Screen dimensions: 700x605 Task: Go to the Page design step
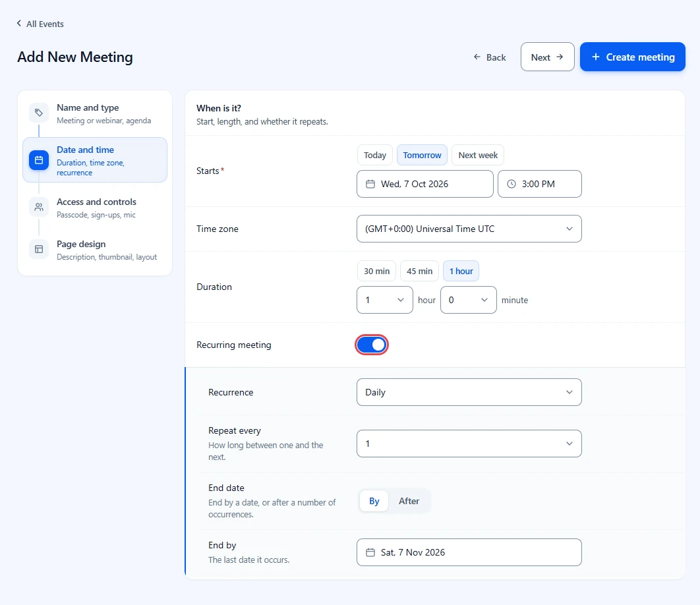(x=95, y=250)
